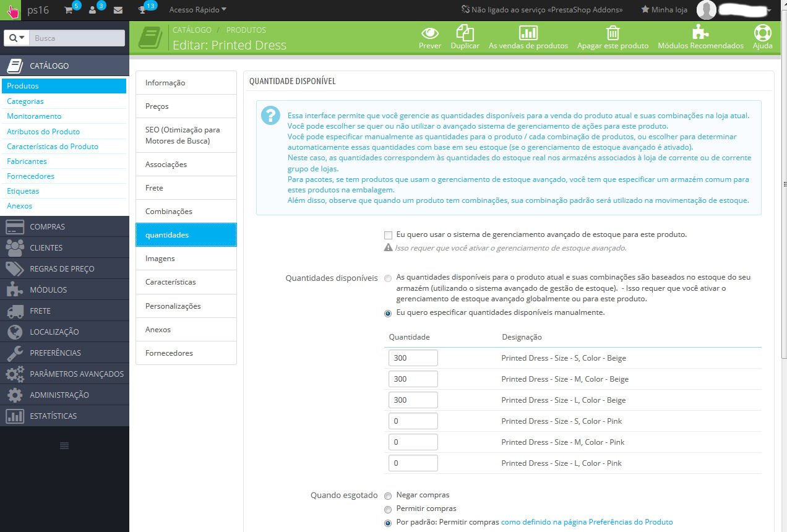Switch to the Anexos product tab
This screenshot has height=532, width=787.
pos(186,330)
